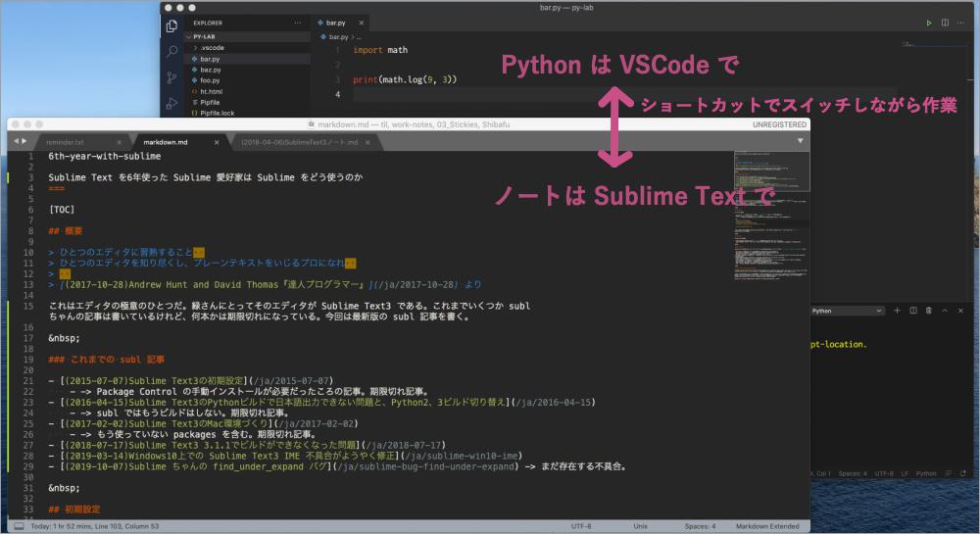The image size is (980, 534).
Task: Click [TOC] text on line 5
Action: pos(61,210)
